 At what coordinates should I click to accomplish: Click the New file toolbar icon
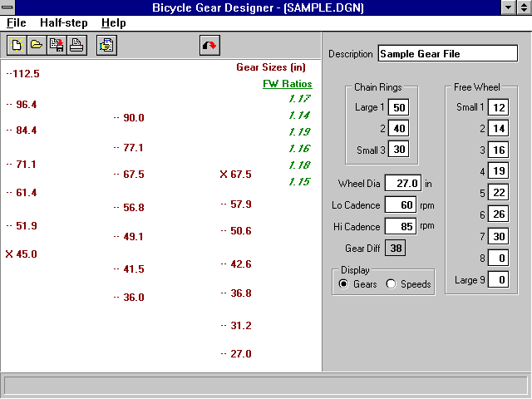[x=16, y=45]
